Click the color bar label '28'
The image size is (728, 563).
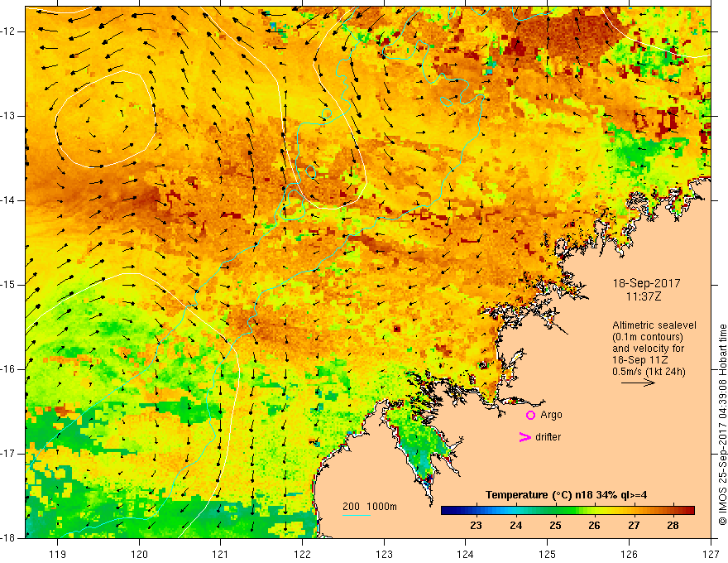(673, 526)
